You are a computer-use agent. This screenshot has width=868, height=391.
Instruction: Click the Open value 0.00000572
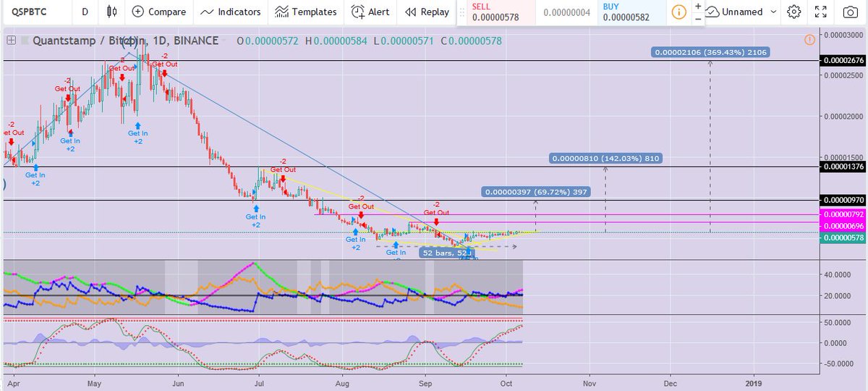271,41
